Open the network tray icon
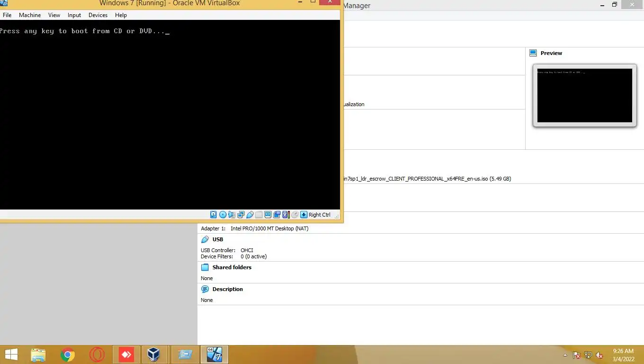Image resolution: width=644 pixels, height=364 pixels. [x=588, y=355]
